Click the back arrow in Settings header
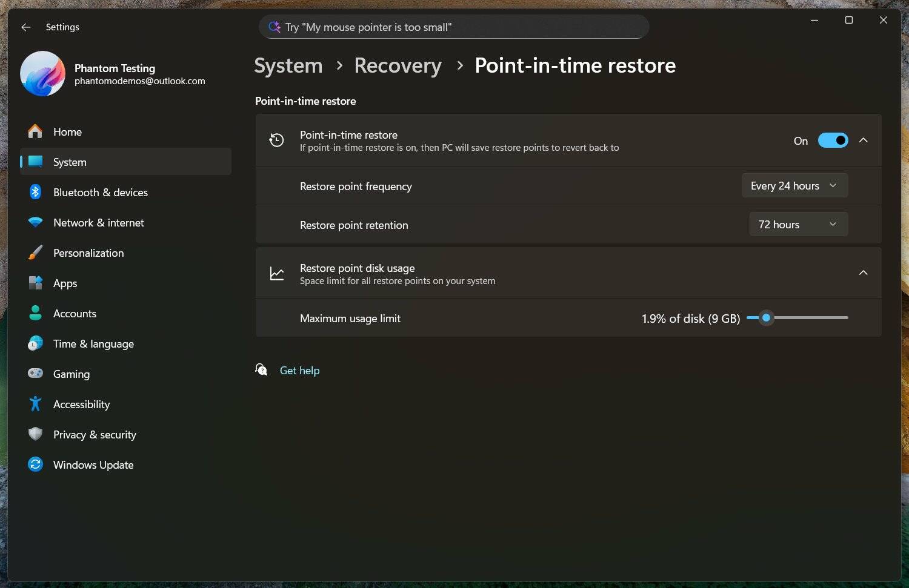 pos(25,27)
